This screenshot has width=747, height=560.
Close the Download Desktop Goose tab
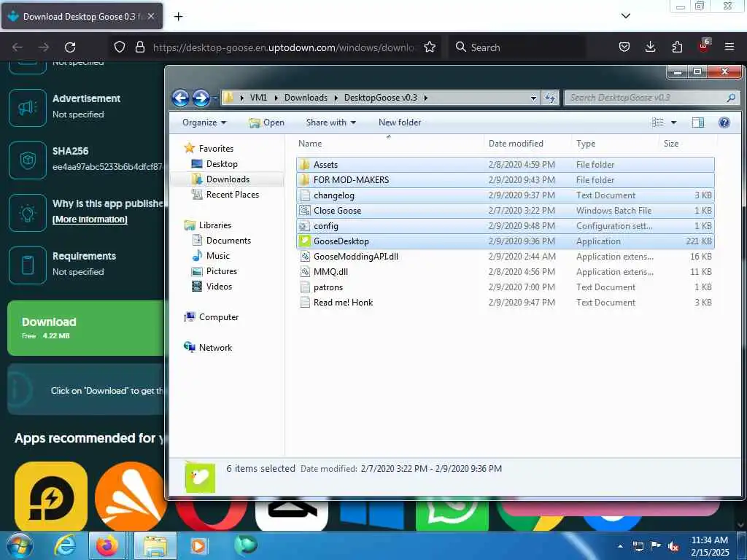tap(150, 16)
